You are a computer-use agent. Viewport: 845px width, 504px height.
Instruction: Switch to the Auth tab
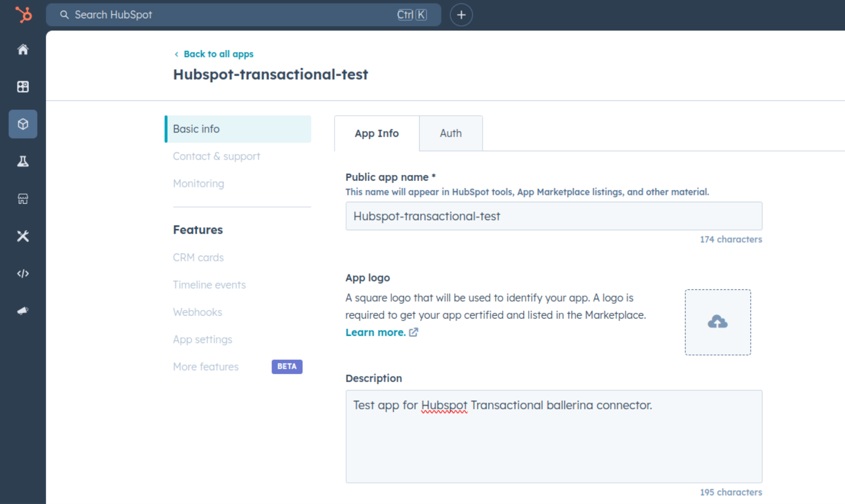click(x=451, y=133)
